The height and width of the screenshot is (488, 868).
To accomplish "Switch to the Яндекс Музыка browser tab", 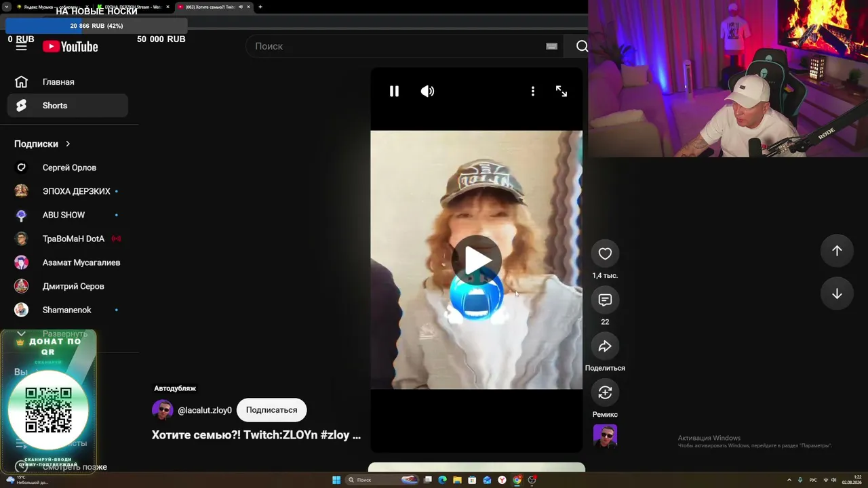I will [51, 7].
